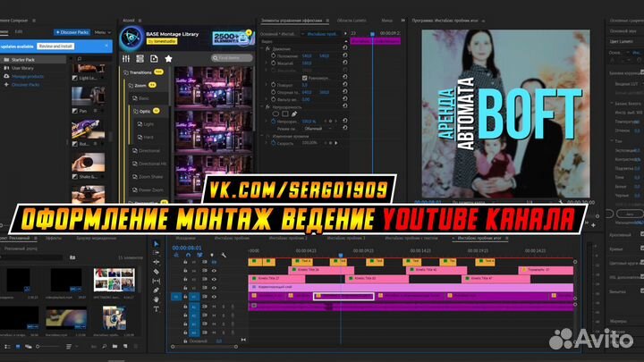644x362 pixels.
Task: Toggle eye visibility of the top video track
Action: (213, 260)
